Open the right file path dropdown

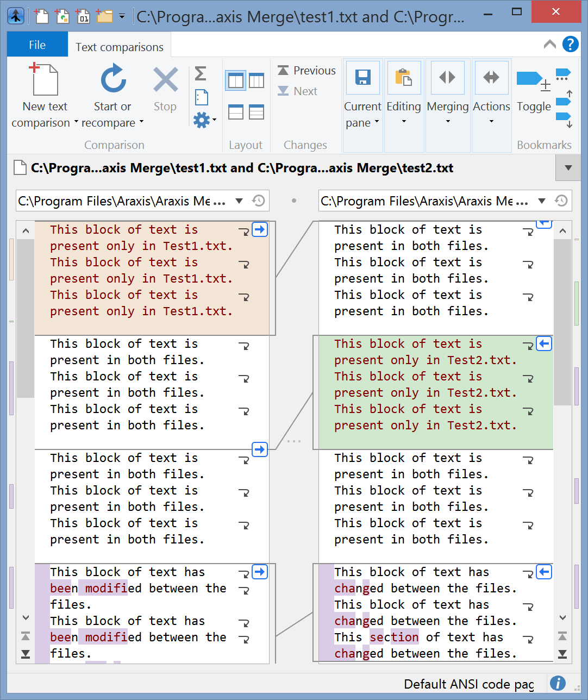pyautogui.click(x=542, y=201)
